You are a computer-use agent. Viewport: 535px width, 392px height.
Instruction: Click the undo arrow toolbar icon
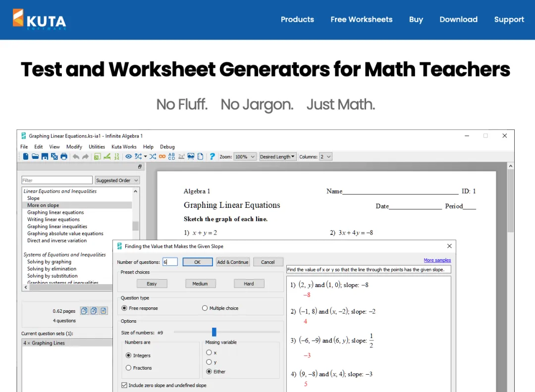tap(76, 156)
